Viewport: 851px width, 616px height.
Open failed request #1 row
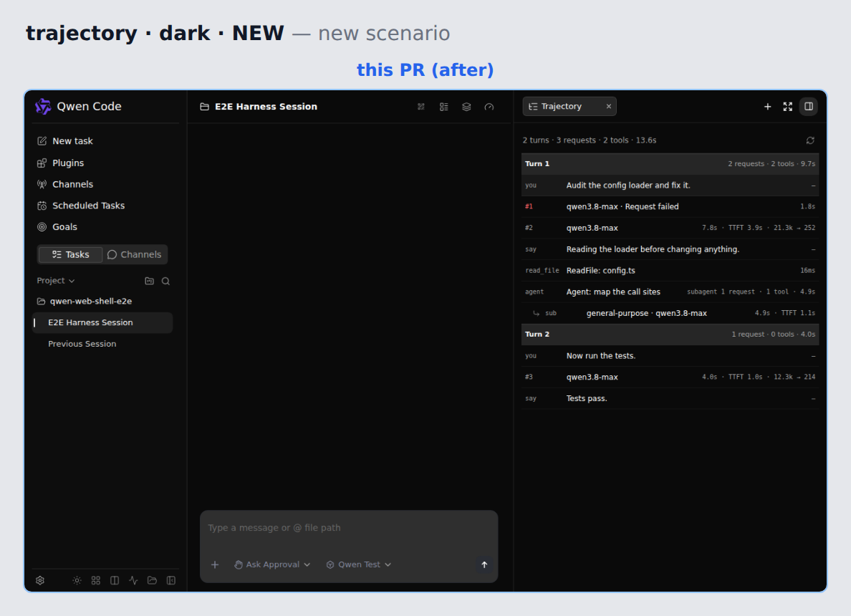670,206
